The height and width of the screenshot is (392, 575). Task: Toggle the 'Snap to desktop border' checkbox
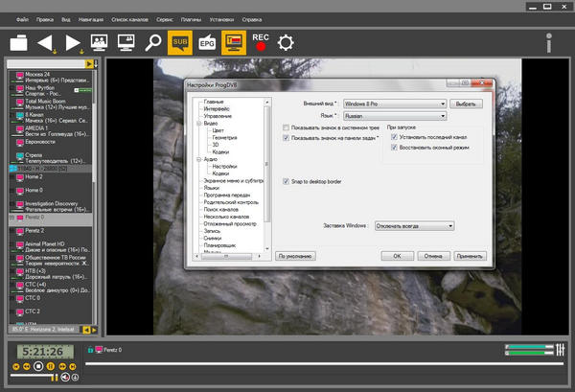tap(286, 181)
